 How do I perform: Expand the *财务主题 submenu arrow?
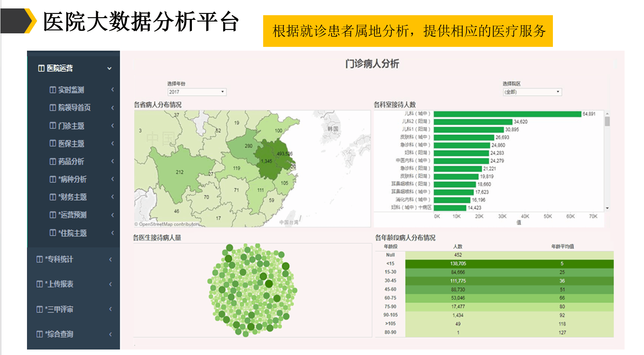tap(113, 197)
